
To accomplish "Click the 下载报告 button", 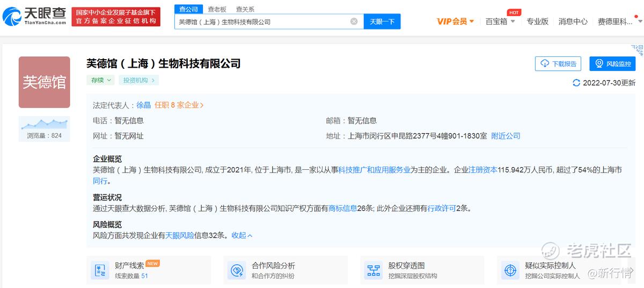I will (x=558, y=63).
